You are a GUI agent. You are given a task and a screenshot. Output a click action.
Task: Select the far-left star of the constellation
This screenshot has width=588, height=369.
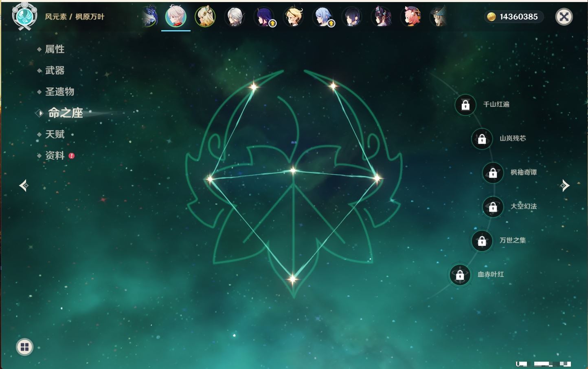210,179
